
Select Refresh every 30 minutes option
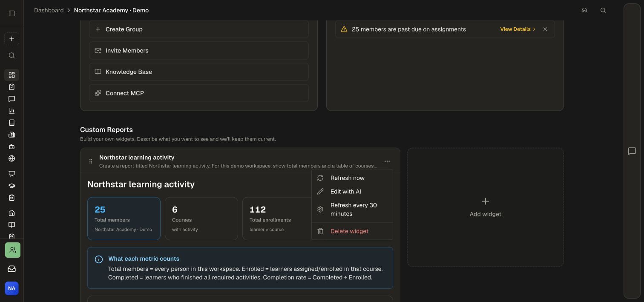pyautogui.click(x=352, y=210)
